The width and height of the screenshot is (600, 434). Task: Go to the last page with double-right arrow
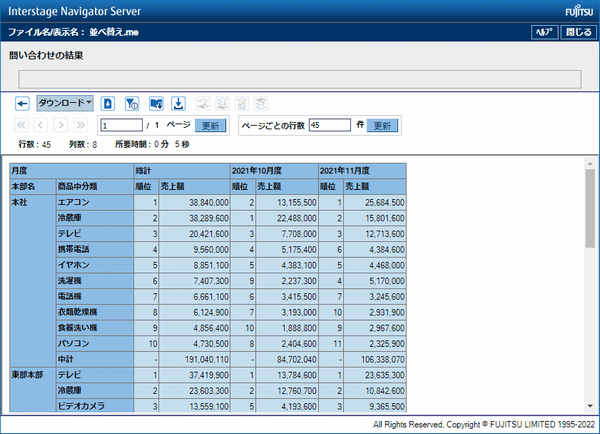pos(80,125)
